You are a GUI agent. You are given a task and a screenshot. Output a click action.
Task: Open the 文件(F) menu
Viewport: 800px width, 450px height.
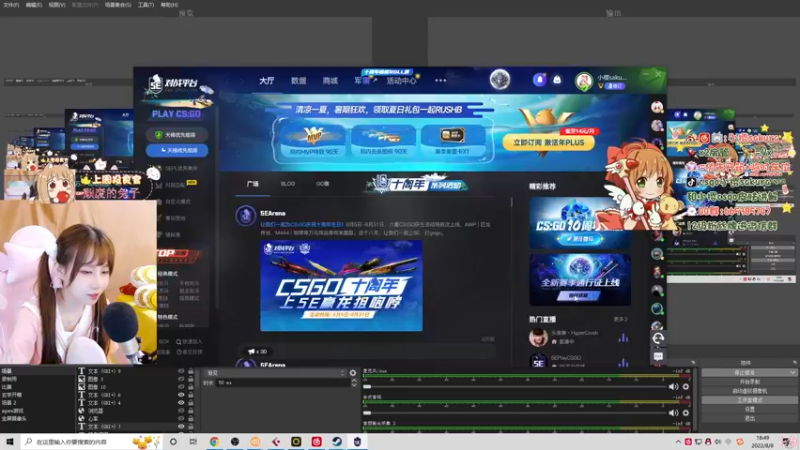[x=11, y=5]
